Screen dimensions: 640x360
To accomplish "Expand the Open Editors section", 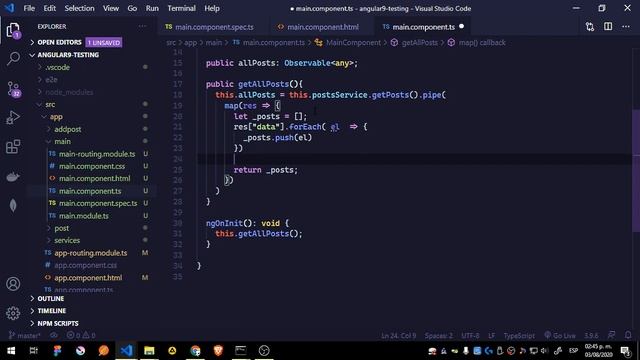I will pyautogui.click(x=59, y=42).
